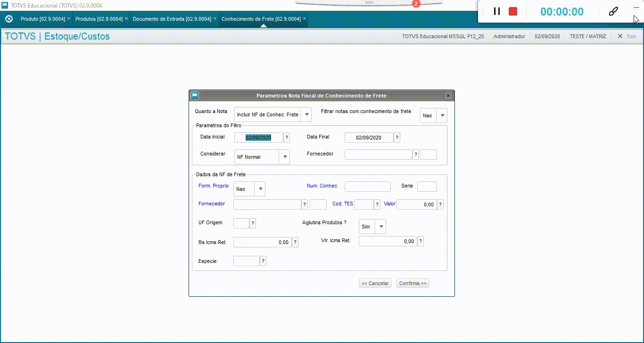
Task: Open lookup for Data Final
Action: tap(397, 138)
